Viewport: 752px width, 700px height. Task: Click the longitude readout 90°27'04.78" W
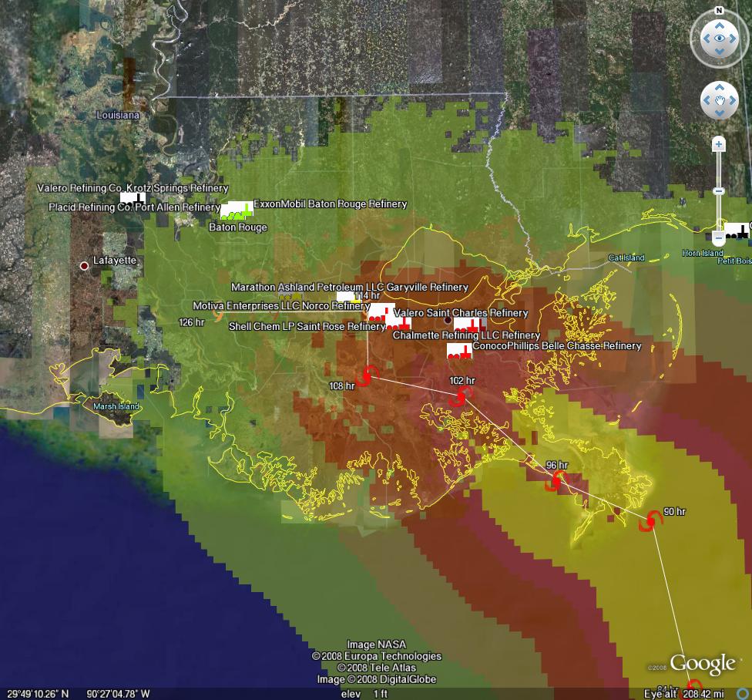click(x=118, y=694)
